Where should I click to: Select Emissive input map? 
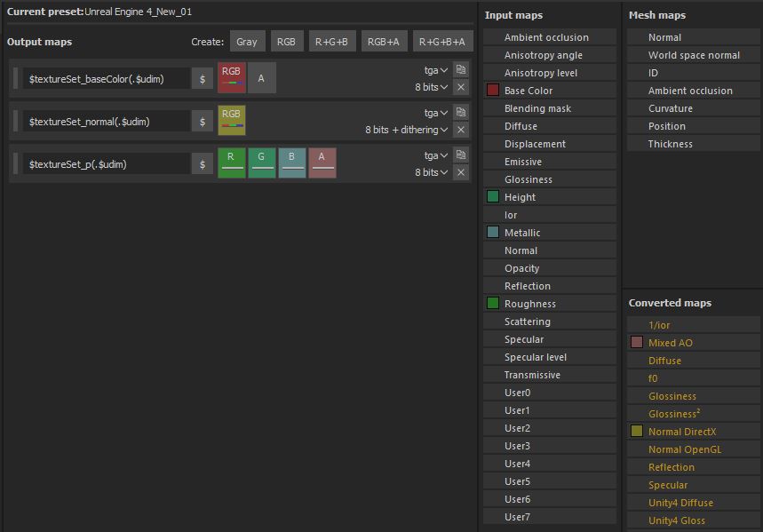point(550,162)
